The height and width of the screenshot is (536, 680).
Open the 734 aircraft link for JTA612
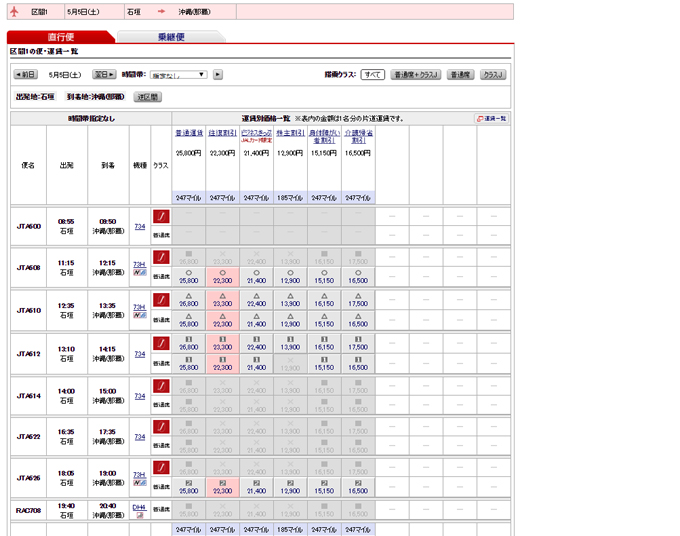(x=140, y=354)
